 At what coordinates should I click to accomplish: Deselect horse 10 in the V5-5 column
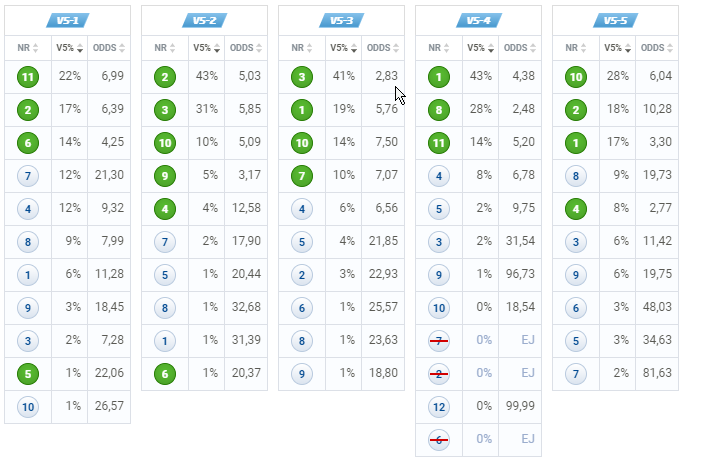pos(576,77)
